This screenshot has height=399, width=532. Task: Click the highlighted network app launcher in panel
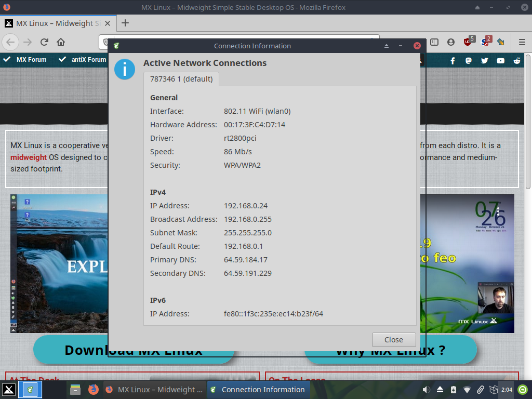[30, 390]
